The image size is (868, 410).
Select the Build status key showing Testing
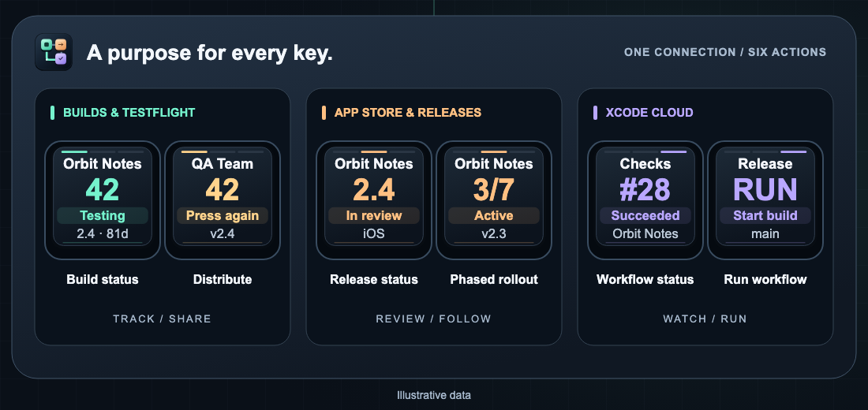click(103, 199)
